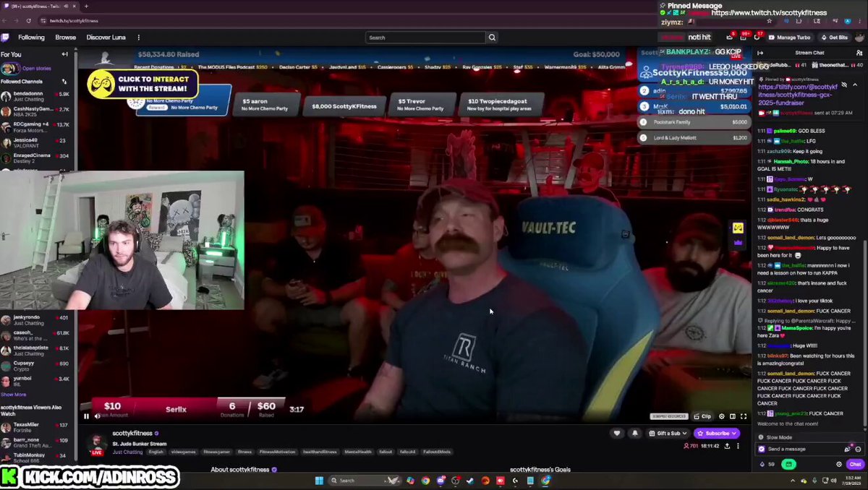Viewport: 868px width, 490px height.
Task: Send message with the Chat button
Action: [x=855, y=464]
